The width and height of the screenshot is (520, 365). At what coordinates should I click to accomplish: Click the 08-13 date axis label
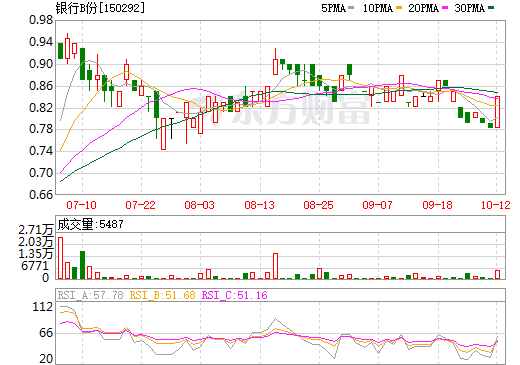pyautogui.click(x=259, y=205)
